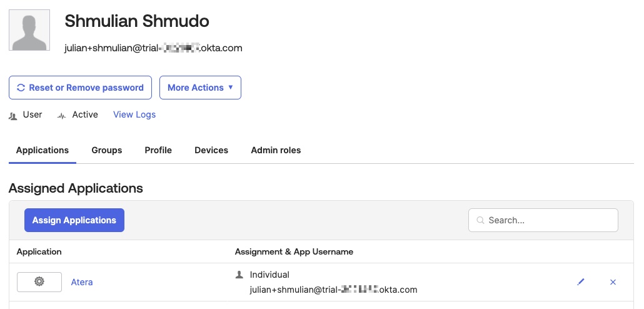Click the More Actions dropdown arrow
This screenshot has width=644, height=309.
click(x=231, y=87)
